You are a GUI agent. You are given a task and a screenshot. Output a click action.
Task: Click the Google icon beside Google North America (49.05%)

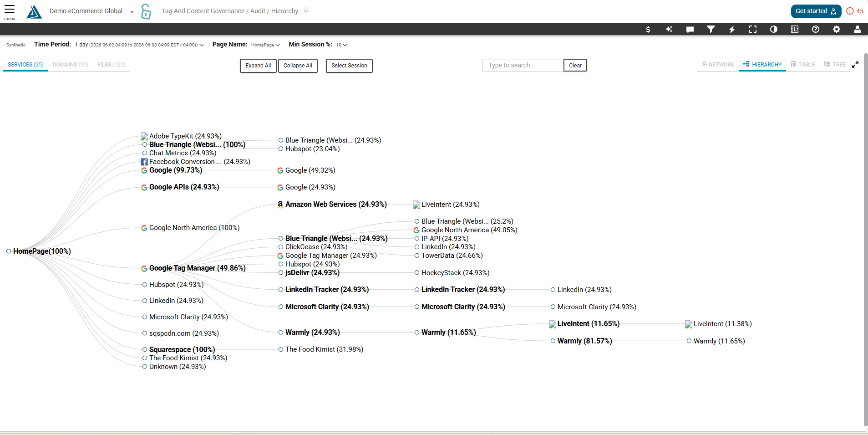click(416, 230)
